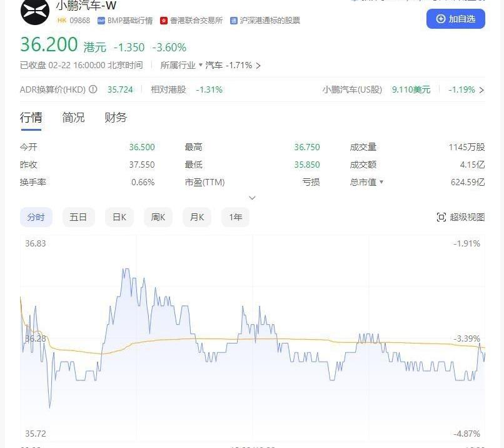Expand more quote details chevron
Screen dimensions: 504x448
coord(253,198)
